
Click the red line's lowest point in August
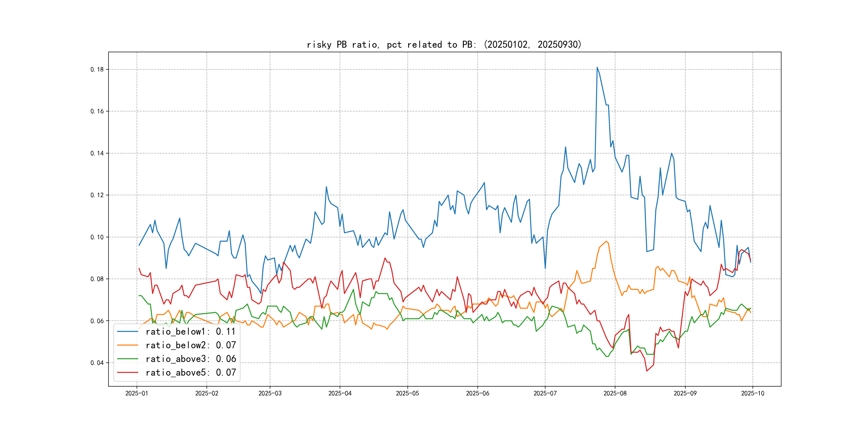tap(647, 371)
